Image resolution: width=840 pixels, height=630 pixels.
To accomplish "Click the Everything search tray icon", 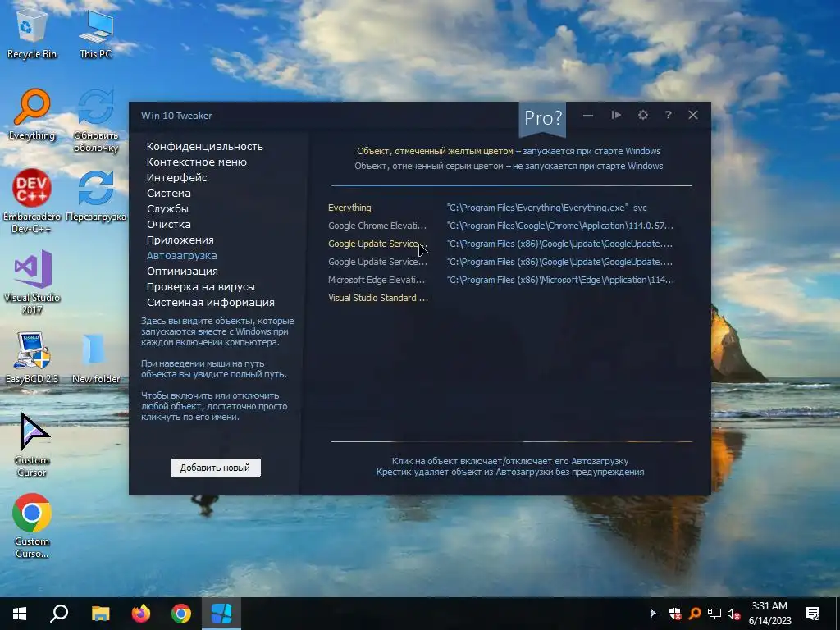I will [695, 614].
